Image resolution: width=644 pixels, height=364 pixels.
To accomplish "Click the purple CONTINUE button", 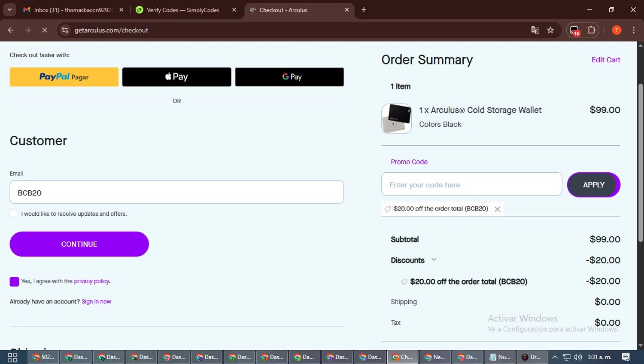I will click(x=79, y=244).
